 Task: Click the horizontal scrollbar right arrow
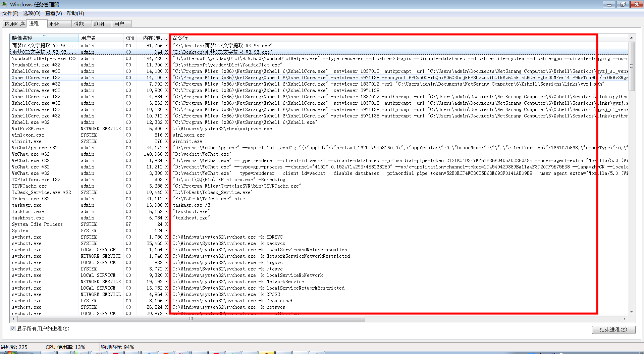click(x=625, y=319)
